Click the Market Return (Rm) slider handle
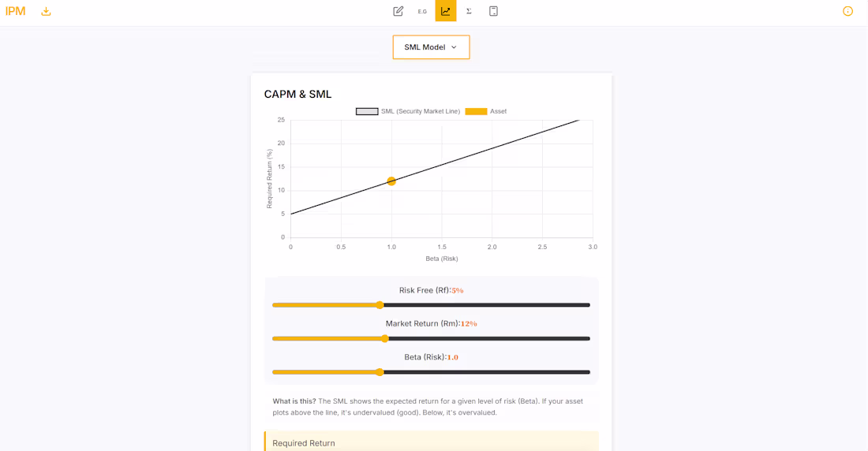 (385, 338)
